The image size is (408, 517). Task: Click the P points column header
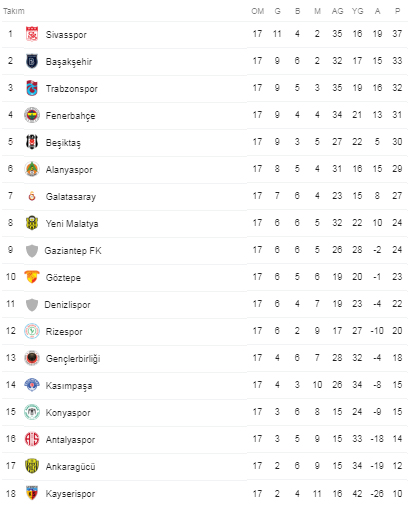397,11
